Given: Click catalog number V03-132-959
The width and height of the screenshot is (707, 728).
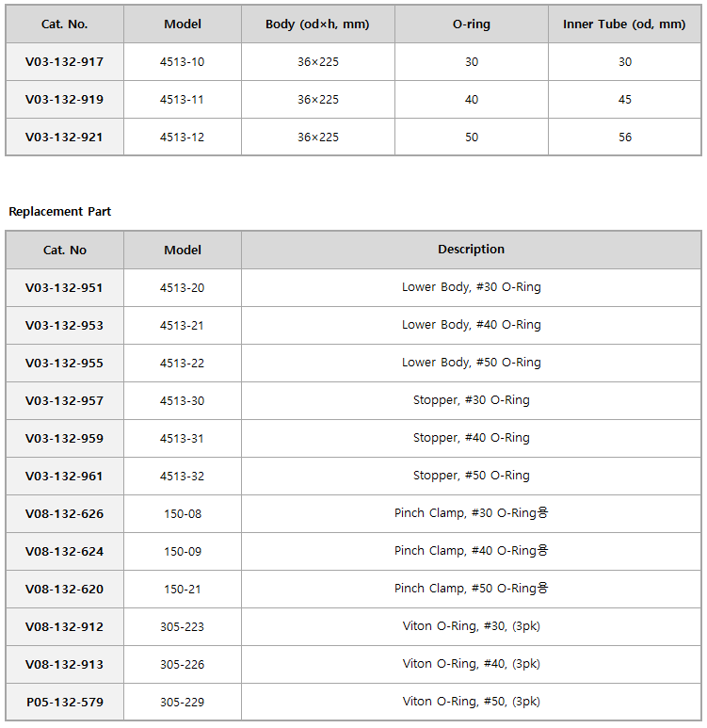Looking at the screenshot, I should (65, 439).
